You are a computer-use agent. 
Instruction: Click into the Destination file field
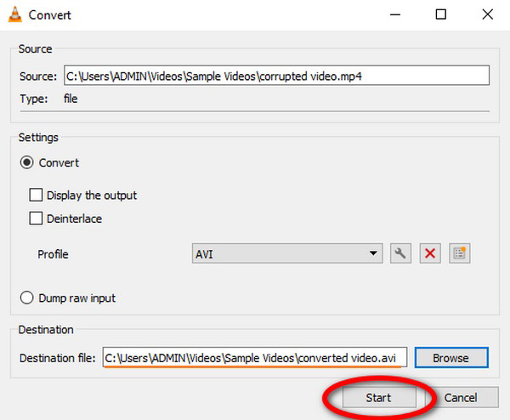click(255, 357)
